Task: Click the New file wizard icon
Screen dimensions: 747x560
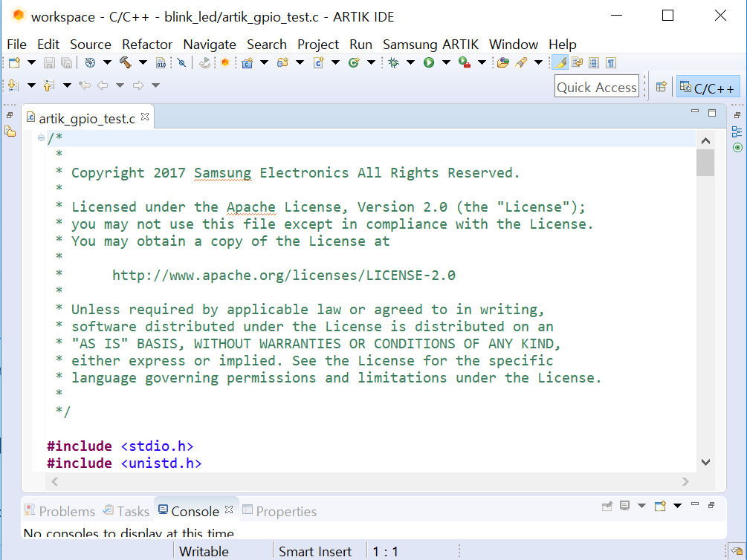Action: [14, 62]
